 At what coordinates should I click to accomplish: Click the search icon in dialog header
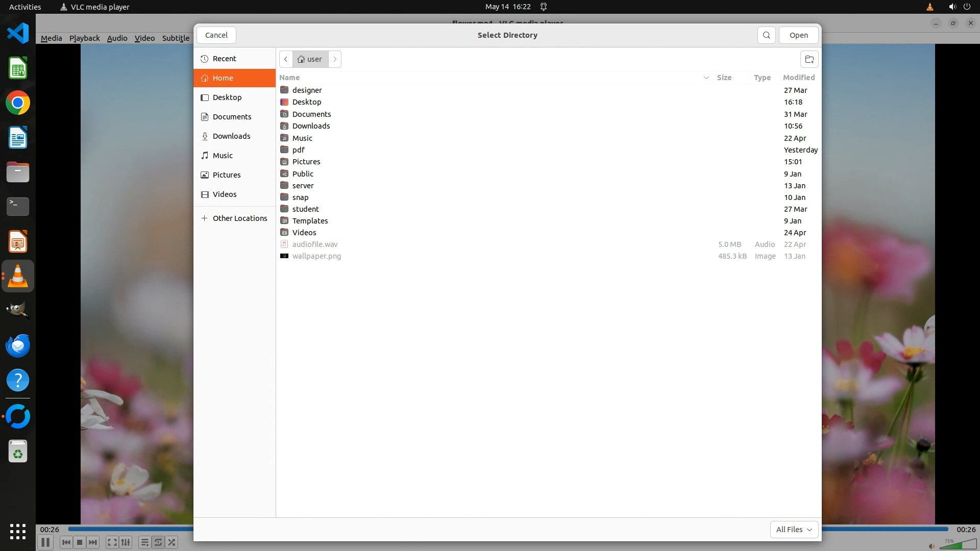[766, 35]
